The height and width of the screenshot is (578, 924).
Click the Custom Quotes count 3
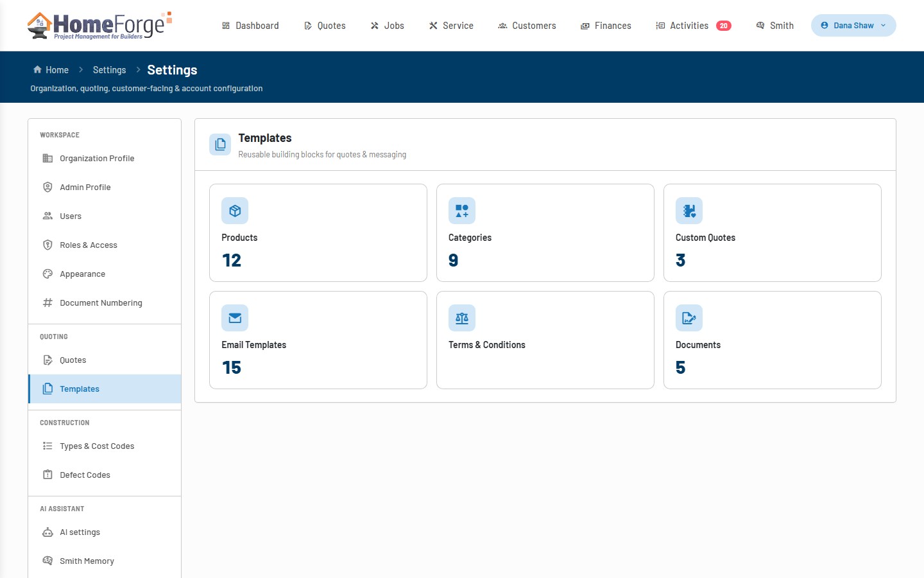(x=681, y=260)
